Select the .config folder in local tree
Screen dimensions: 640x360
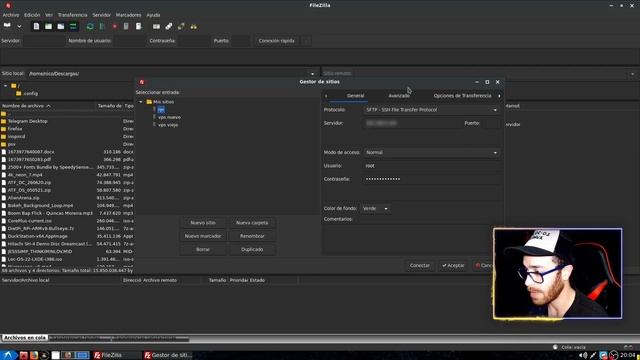pos(27,93)
